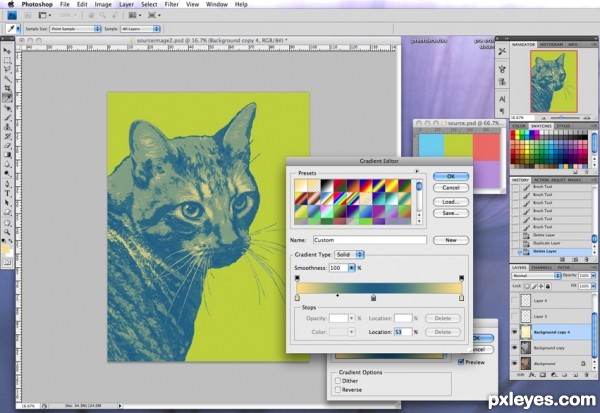Image resolution: width=600 pixels, height=413 pixels.
Task: Select the Eyedropper tool in toolbox
Action: pyautogui.click(x=7, y=98)
